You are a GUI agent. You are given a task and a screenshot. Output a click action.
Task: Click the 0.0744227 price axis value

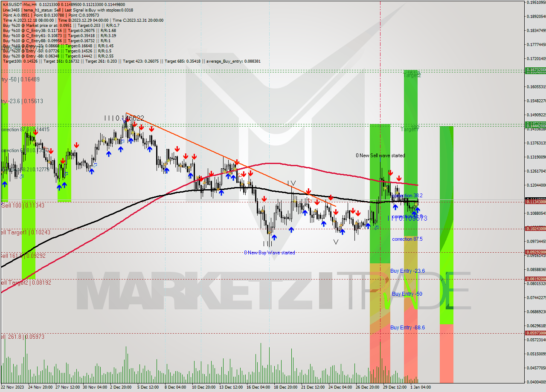coord(536,297)
